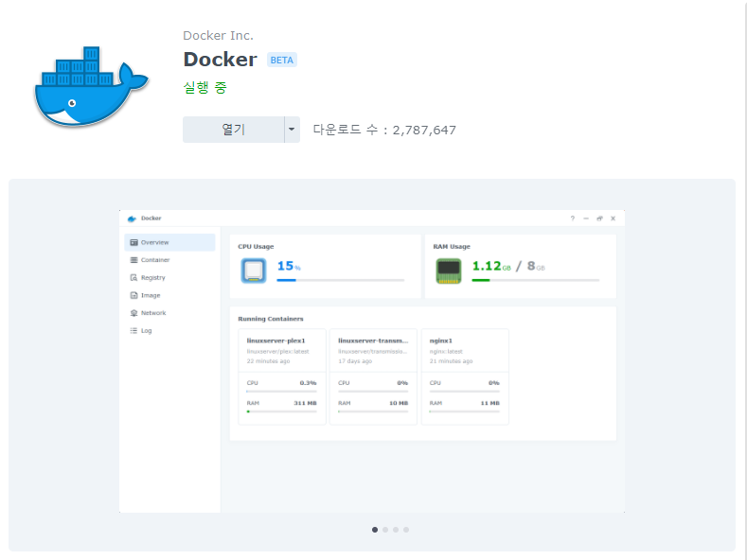Select Registry in the preview sidebar

click(x=169, y=277)
